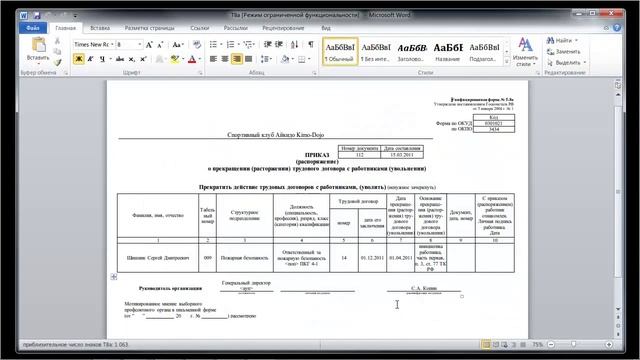Image resolution: width=640 pixels, height=360 pixels.
Task: Toggle center text alignment
Action: [x=225, y=59]
